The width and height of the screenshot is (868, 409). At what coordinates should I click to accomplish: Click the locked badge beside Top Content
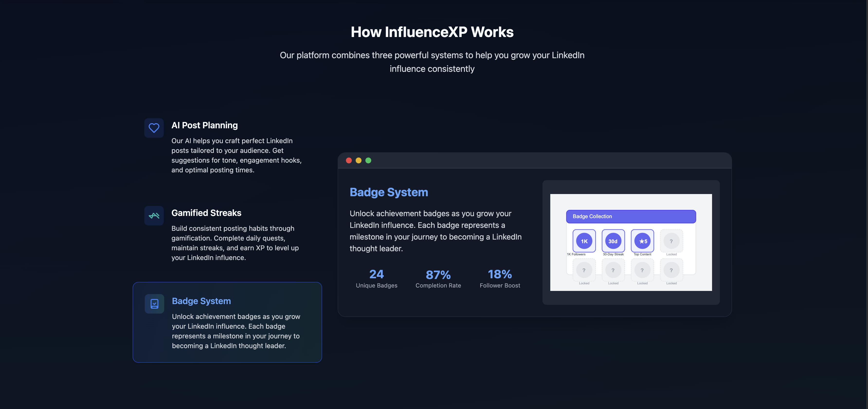tap(671, 241)
